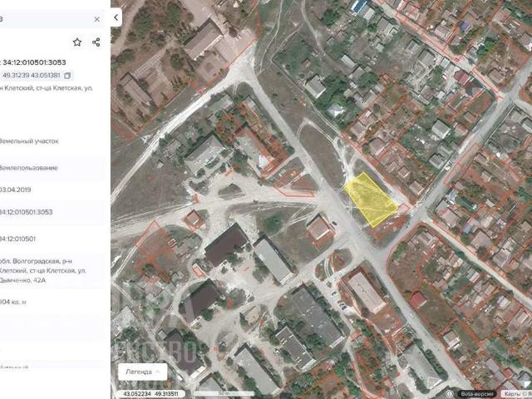Select the yellow highlighted parcel on map
This screenshot has height=399, width=532.
click(371, 200)
